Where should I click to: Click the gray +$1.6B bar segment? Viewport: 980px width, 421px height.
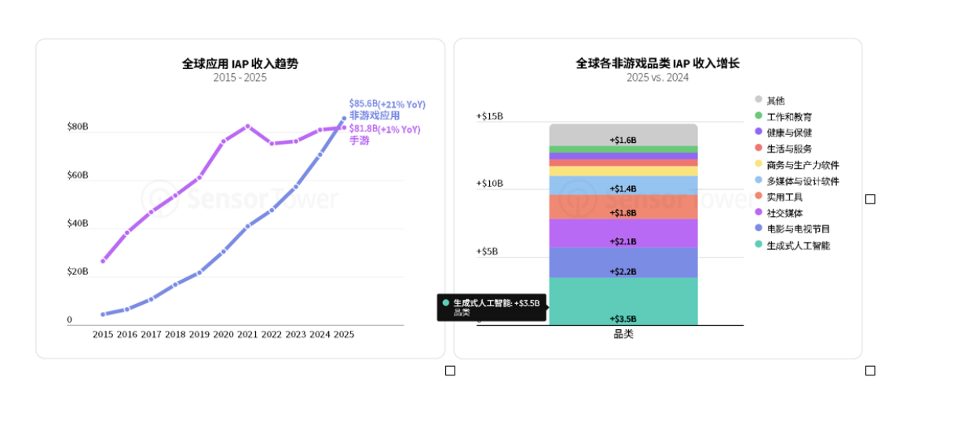(623, 135)
